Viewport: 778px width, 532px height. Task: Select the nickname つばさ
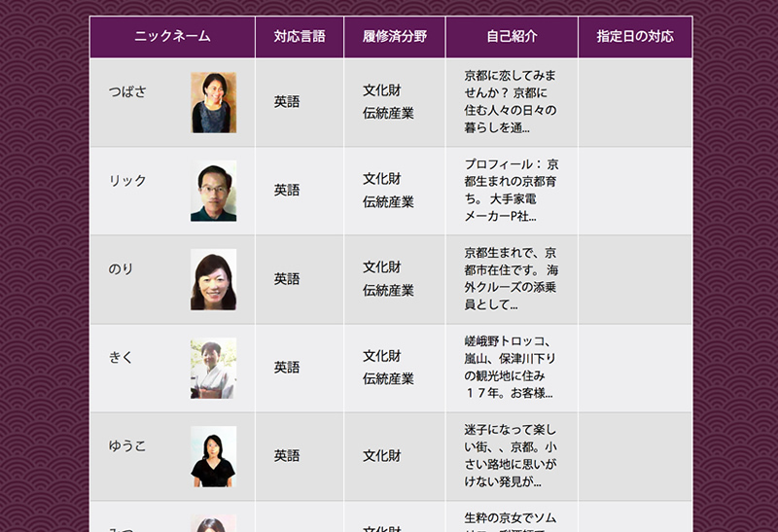[127, 91]
